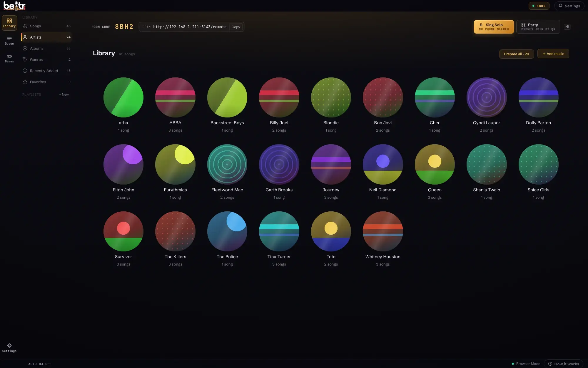Open Favorites list
Viewport: 588px width, 368px height.
pos(46,82)
